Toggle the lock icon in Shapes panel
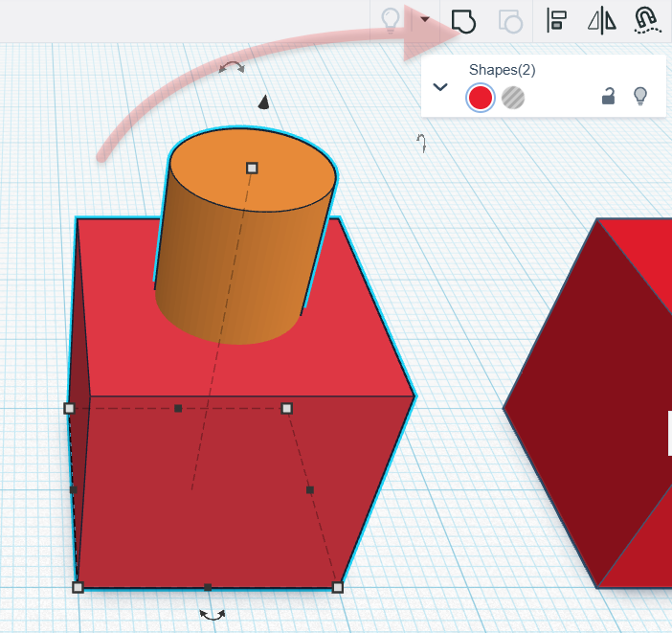 tap(608, 96)
